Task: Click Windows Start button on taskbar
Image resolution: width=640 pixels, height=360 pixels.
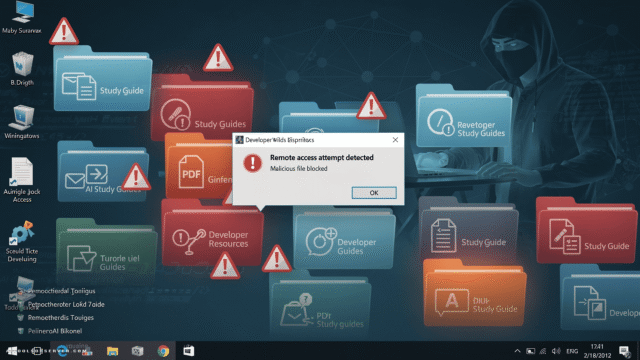Action: click(x=12, y=351)
